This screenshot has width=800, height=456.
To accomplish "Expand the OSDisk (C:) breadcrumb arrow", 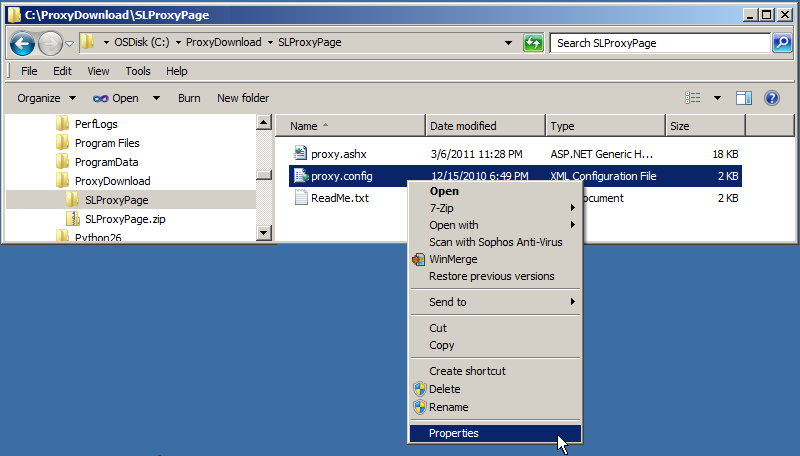I will tap(106, 43).
